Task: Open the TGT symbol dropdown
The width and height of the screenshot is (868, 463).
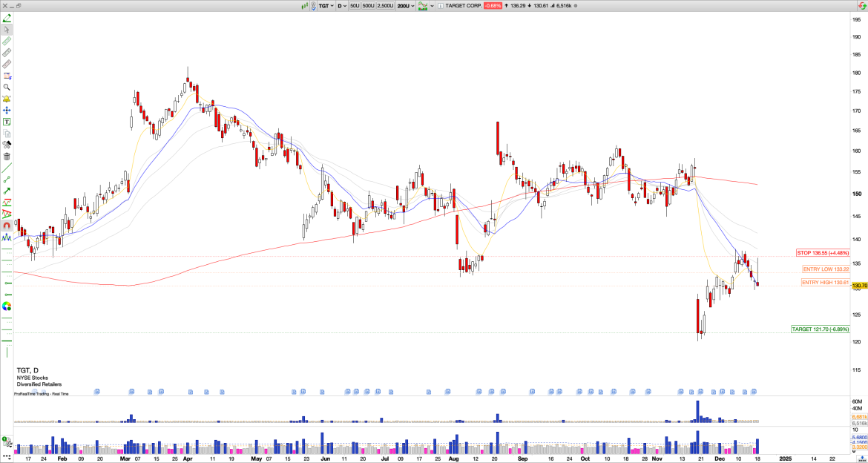Action: pos(326,5)
